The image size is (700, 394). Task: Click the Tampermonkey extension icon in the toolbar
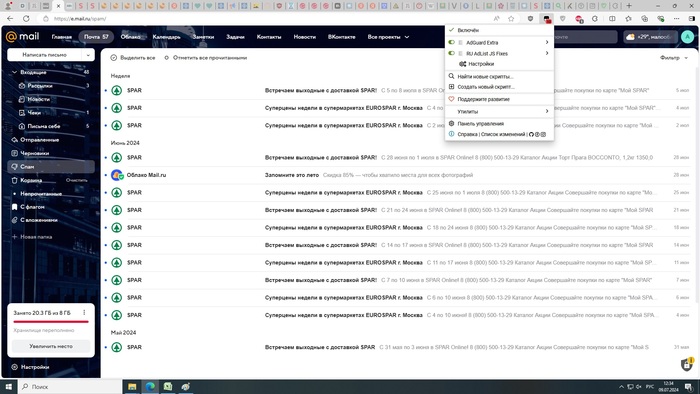pos(546,19)
